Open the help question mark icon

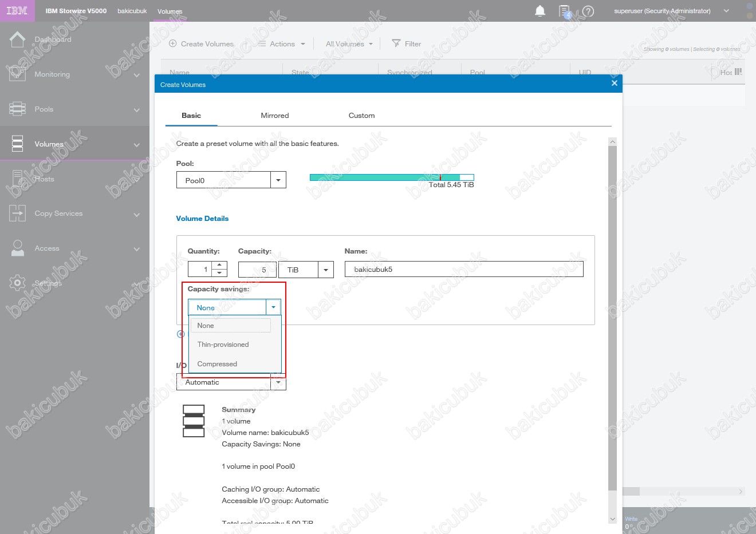coord(588,11)
